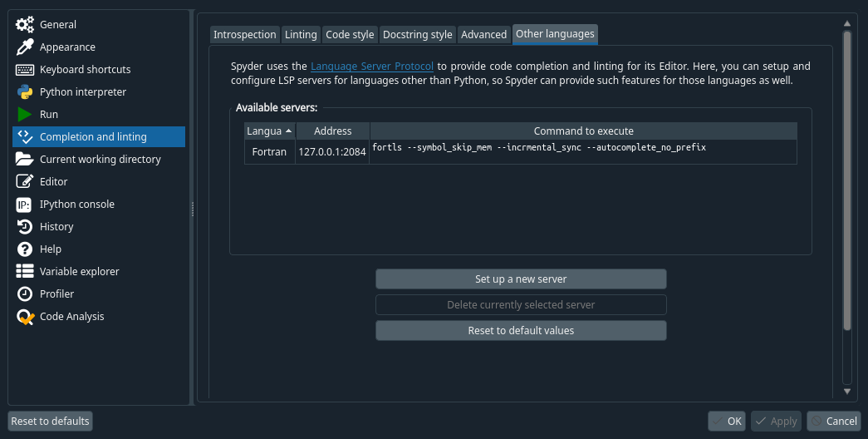Click the Editor pencil icon
This screenshot has width=868, height=439.
pyautogui.click(x=25, y=181)
